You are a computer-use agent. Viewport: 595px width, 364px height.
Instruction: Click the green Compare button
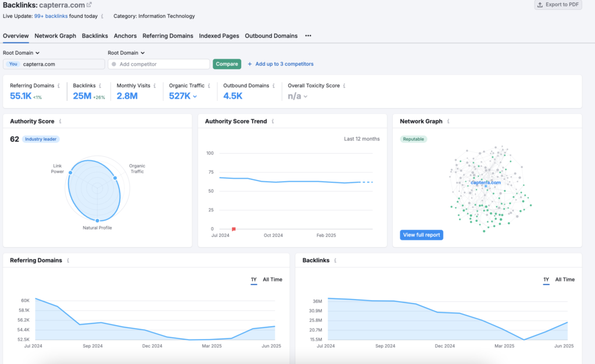[227, 64]
